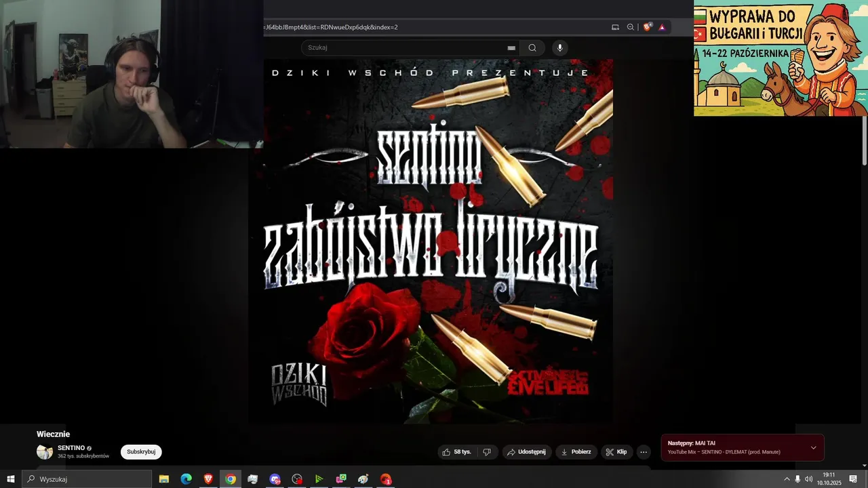Click the microphone system tray icon
Viewport: 868px width, 488px height.
pyautogui.click(x=797, y=479)
